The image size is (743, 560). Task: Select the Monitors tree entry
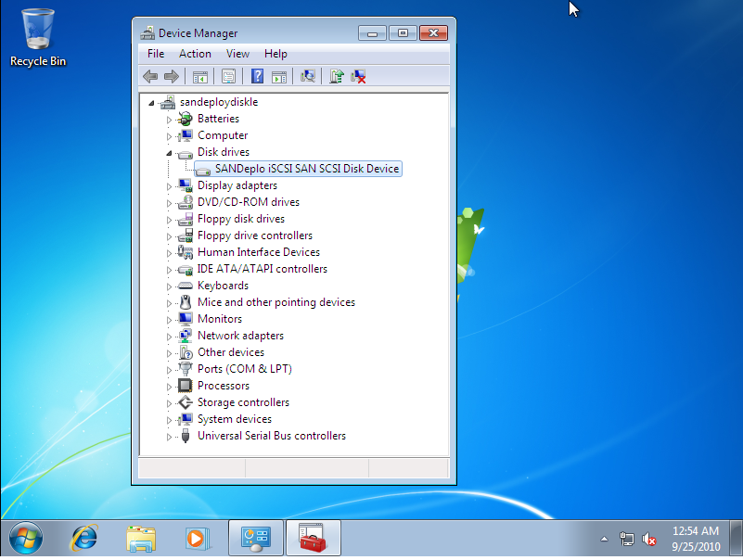point(220,319)
